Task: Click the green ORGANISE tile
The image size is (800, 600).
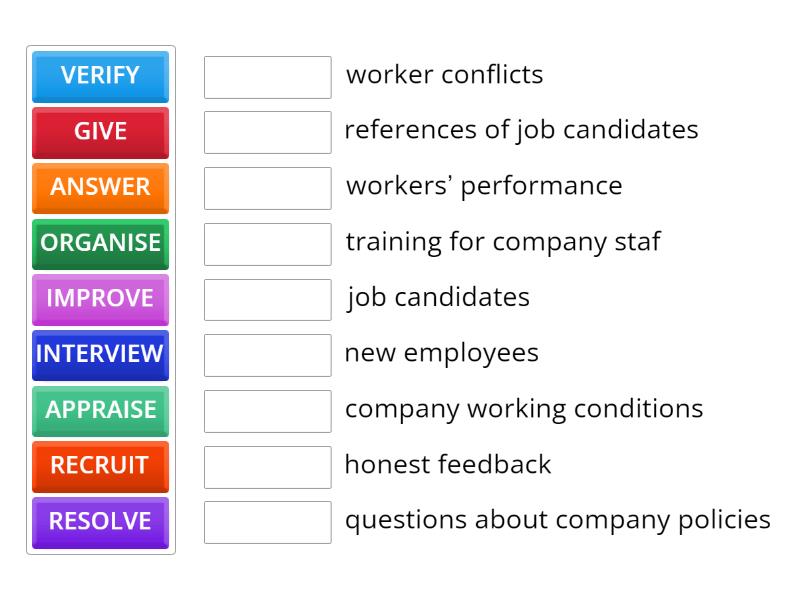Action: (100, 244)
